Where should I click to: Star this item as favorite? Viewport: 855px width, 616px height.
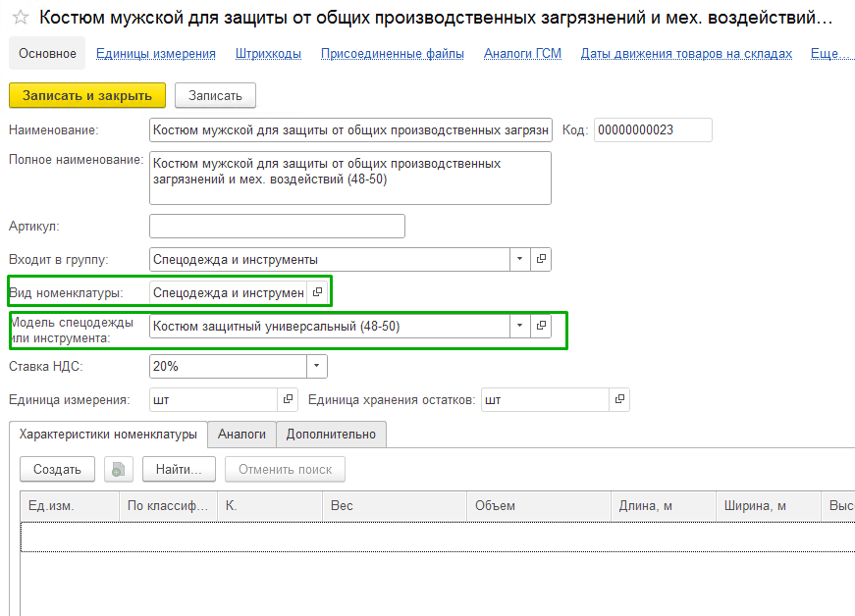click(x=20, y=19)
